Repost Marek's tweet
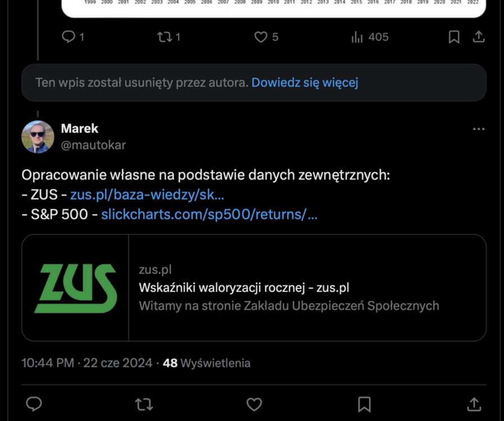Viewport: 504px width, 421px height. tap(144, 404)
